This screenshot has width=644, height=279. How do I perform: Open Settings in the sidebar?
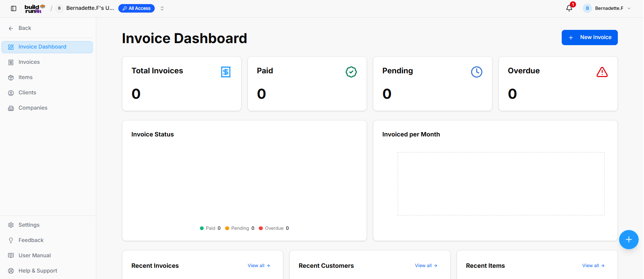click(x=47, y=225)
